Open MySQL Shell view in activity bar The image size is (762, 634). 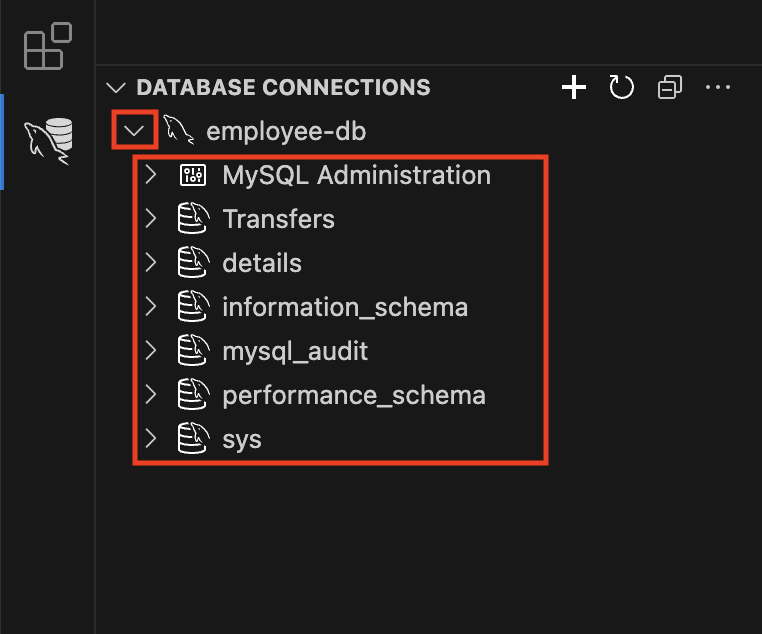[49, 141]
